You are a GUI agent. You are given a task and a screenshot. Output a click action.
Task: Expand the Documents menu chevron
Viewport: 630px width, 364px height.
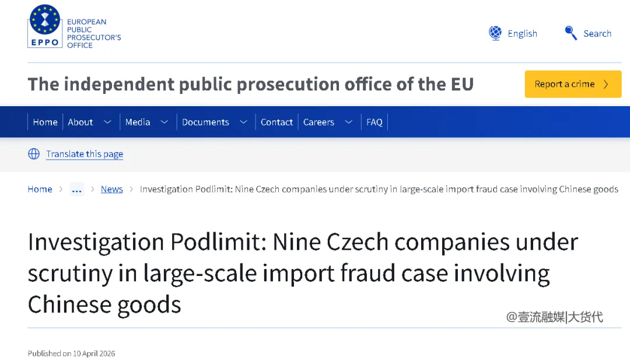[x=244, y=122]
